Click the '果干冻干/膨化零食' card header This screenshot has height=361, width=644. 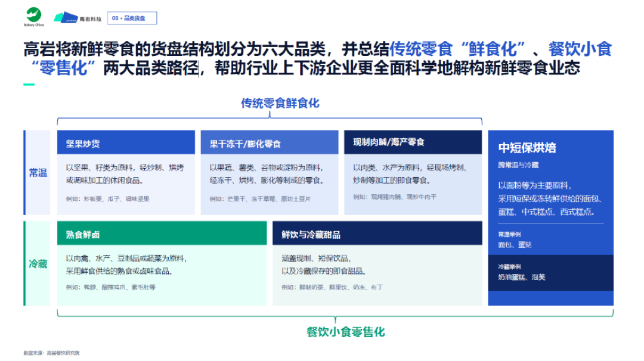coord(270,142)
